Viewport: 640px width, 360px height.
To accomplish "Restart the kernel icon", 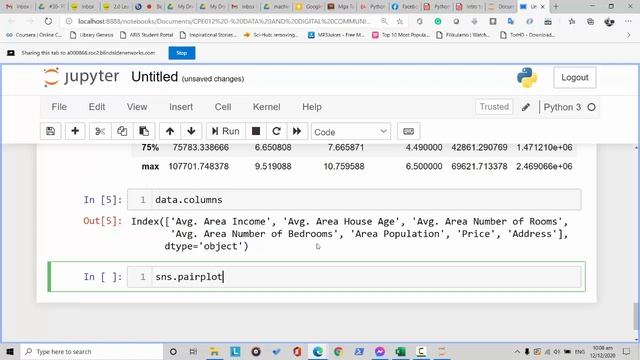I will point(276,131).
